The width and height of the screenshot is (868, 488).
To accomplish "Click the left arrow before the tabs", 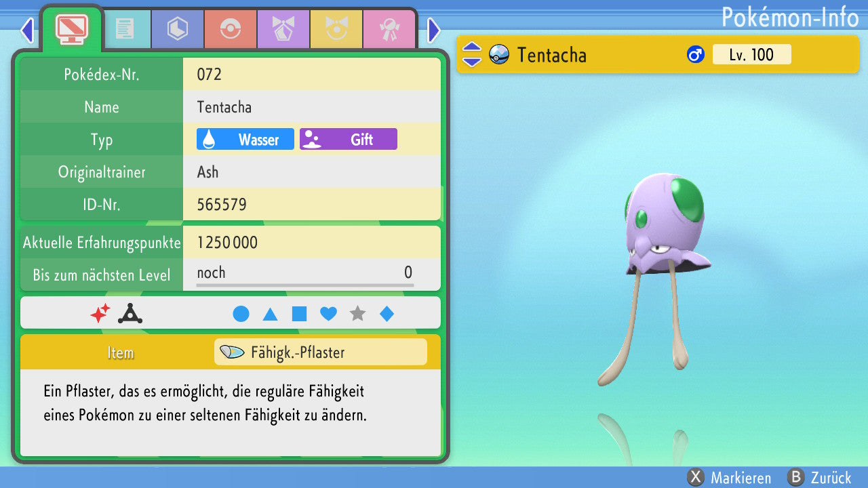I will (27, 30).
